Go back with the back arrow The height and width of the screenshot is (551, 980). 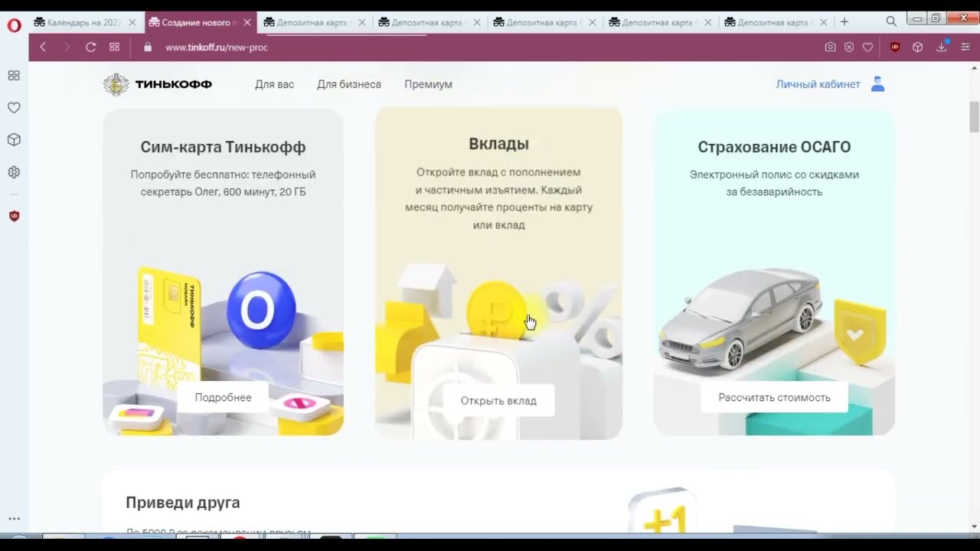[x=43, y=47]
